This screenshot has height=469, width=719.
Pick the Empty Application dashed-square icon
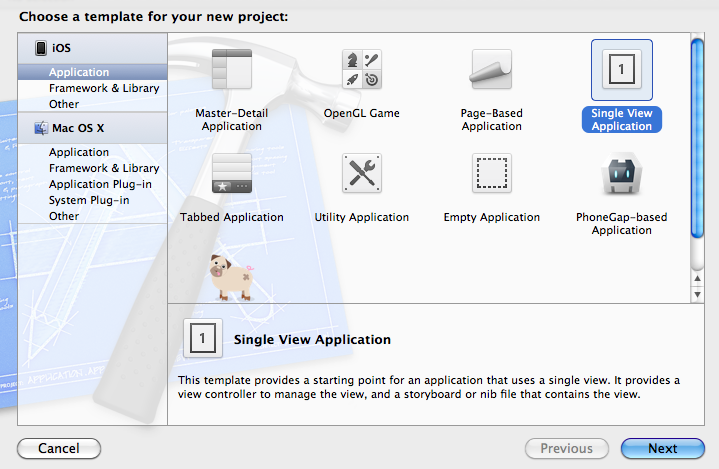click(492, 173)
